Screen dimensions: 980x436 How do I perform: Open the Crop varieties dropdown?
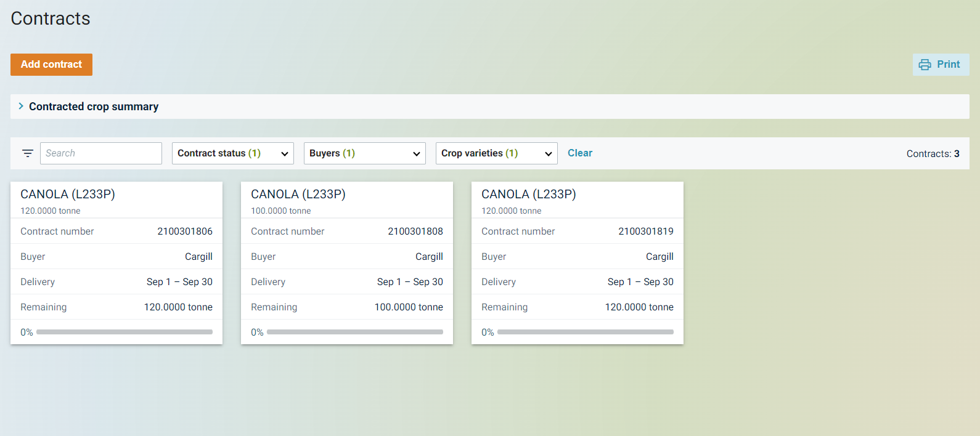(x=496, y=153)
